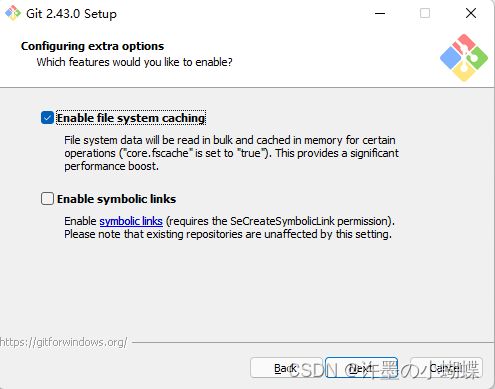Open the https://gitforwindows.org/ link
Image resolution: width=495 pixels, height=389 pixels.
[64, 342]
